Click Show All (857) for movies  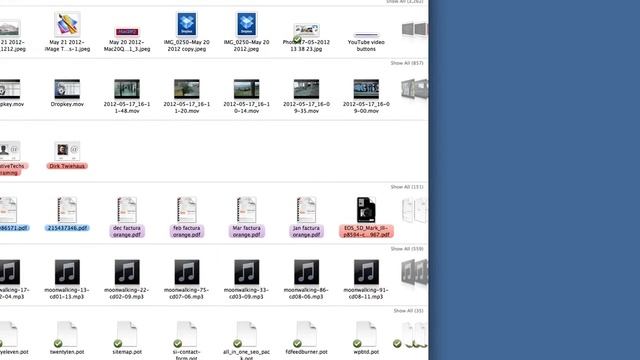click(x=407, y=63)
